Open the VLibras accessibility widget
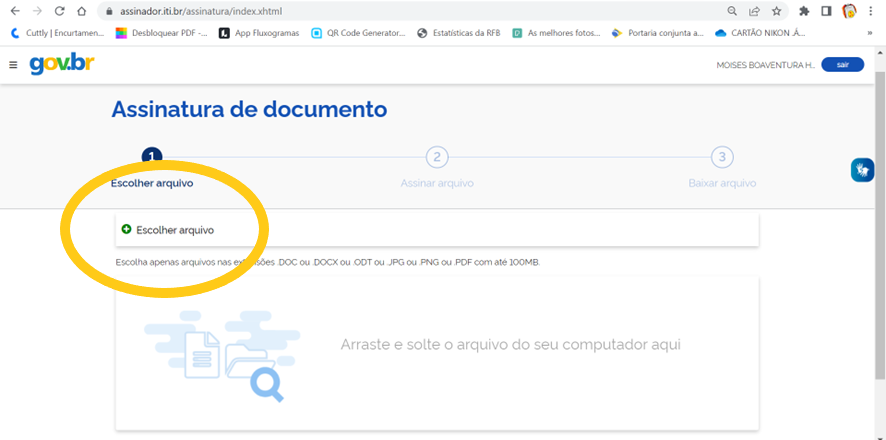This screenshot has width=886, height=440. (x=862, y=169)
